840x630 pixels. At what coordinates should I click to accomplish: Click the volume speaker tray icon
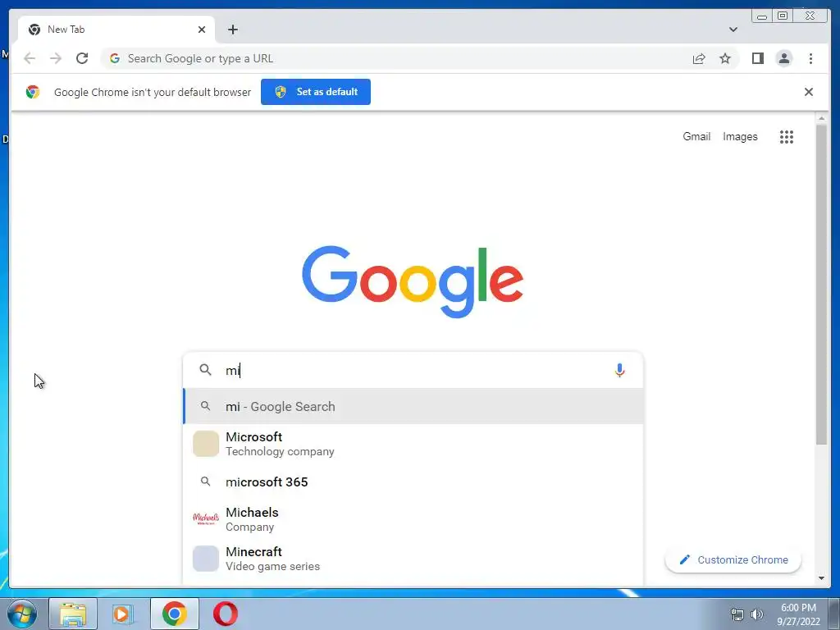pyautogui.click(x=756, y=614)
